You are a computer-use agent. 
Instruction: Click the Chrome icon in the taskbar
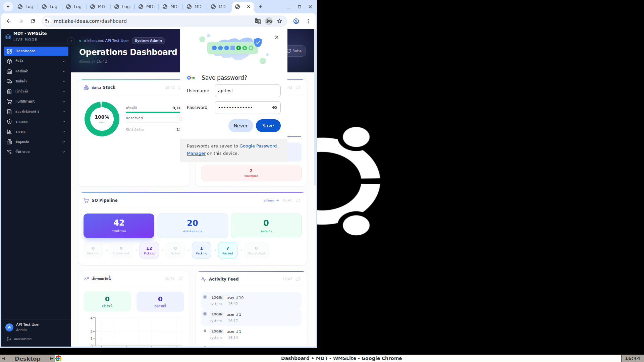[58, 358]
